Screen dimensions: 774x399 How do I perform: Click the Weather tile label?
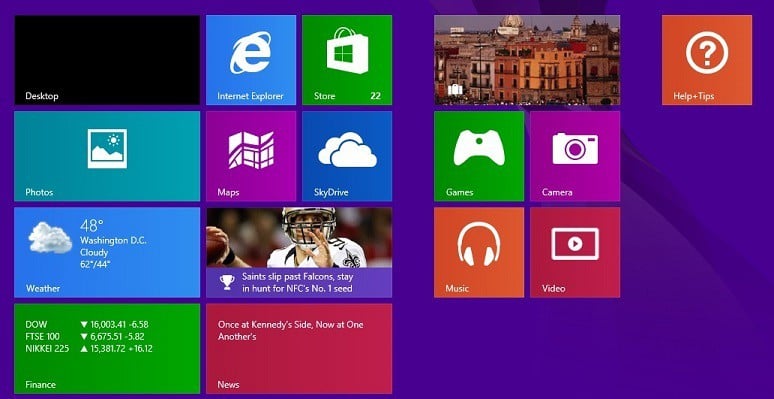[43, 288]
